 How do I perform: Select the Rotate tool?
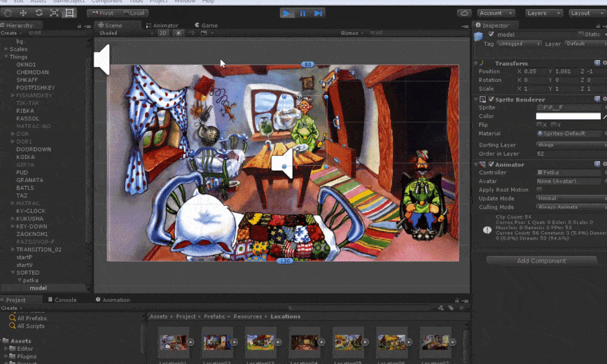[39, 13]
